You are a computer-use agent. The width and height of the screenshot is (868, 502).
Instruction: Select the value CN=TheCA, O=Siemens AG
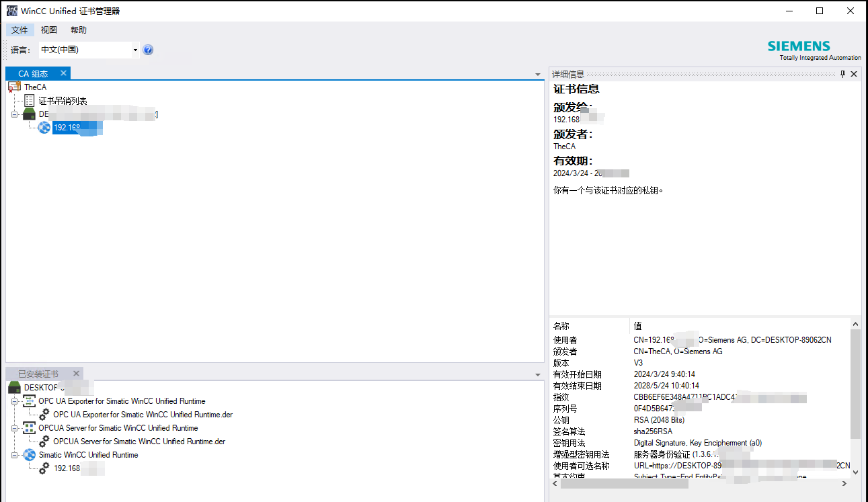pos(678,351)
